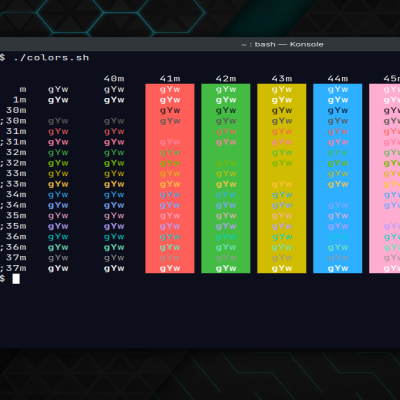Click gYw in 41m column, top "m" row
Viewport: 400px width, 400px height.
[x=170, y=89]
